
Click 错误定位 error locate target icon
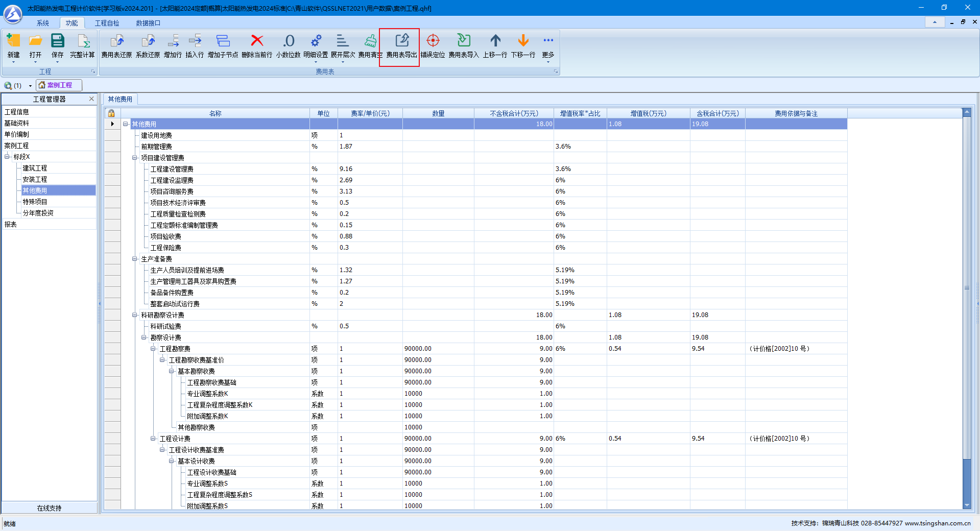[x=433, y=41]
